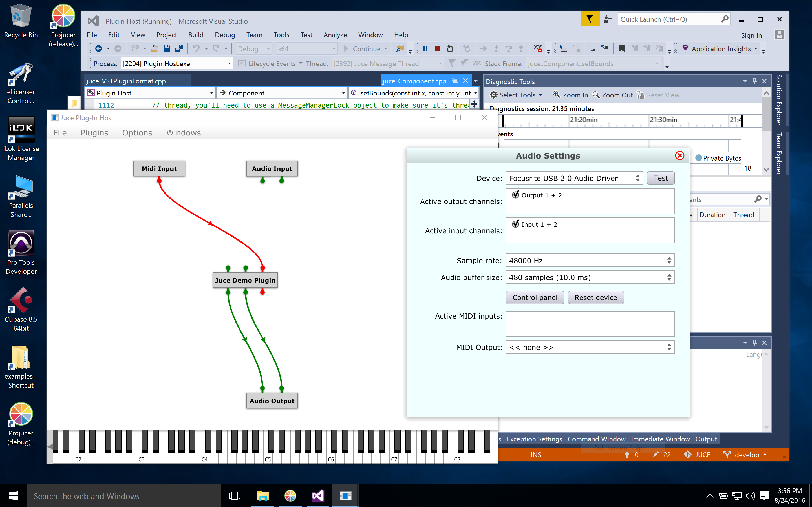The width and height of the screenshot is (812, 507).
Task: Click the Zoom In magnifier icon
Action: point(556,95)
